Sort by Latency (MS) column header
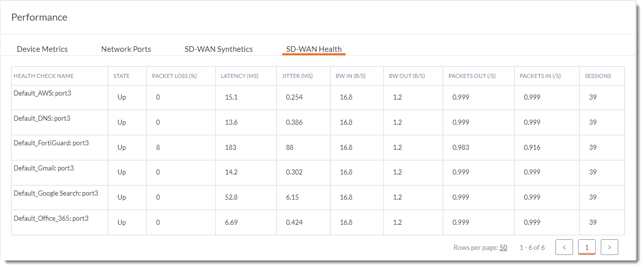644x268 pixels. pos(239,76)
